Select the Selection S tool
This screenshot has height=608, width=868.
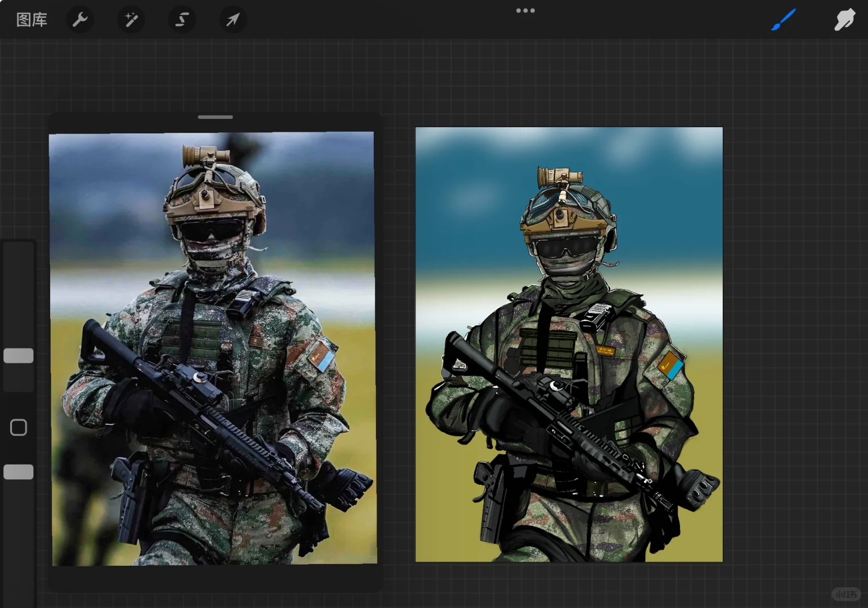pyautogui.click(x=182, y=20)
